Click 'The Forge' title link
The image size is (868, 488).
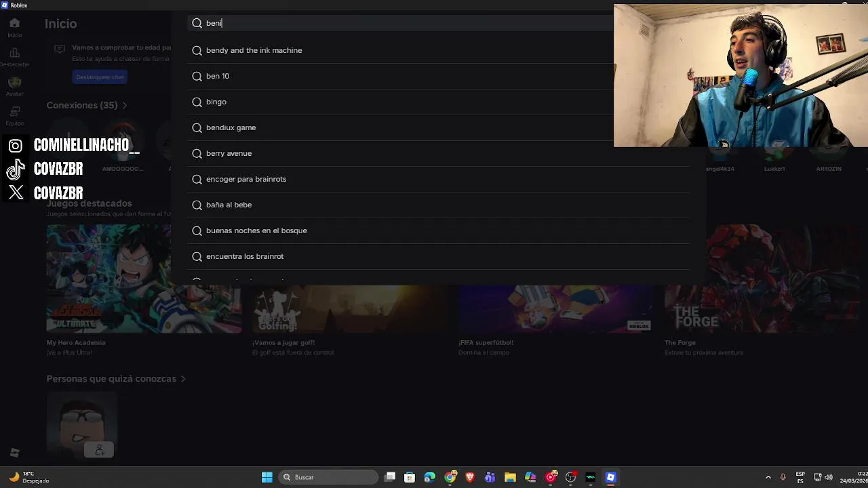coord(680,343)
